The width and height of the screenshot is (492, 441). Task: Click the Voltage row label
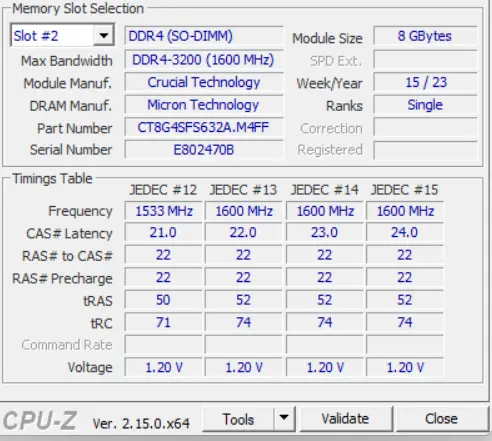click(90, 368)
